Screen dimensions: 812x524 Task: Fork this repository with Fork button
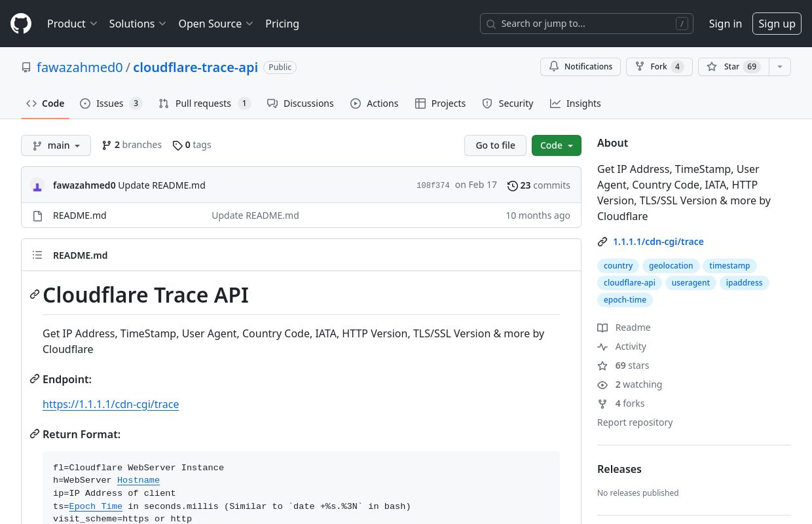tap(659, 67)
